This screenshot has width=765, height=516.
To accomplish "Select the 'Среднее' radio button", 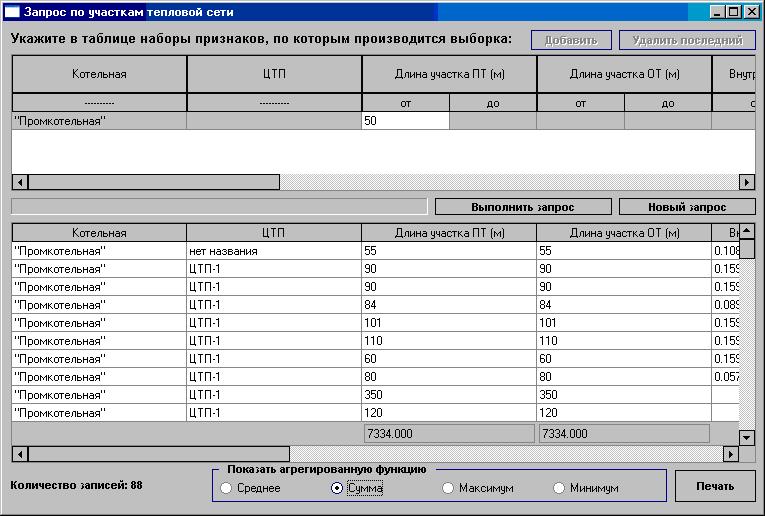I will (226, 488).
